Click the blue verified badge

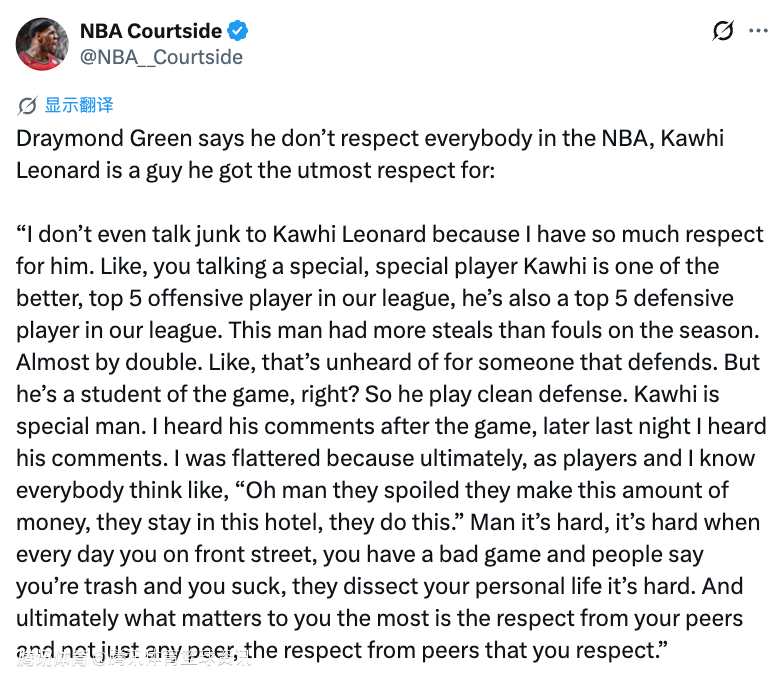pyautogui.click(x=238, y=31)
